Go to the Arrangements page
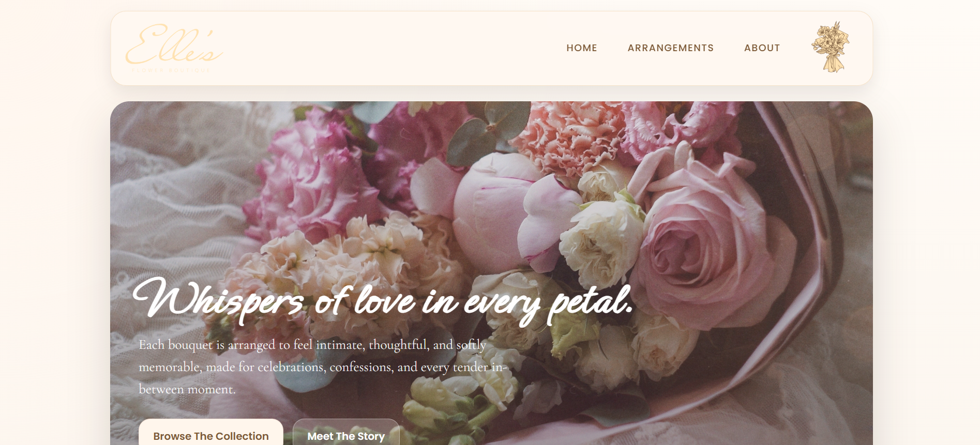The image size is (980, 445). 671,48
